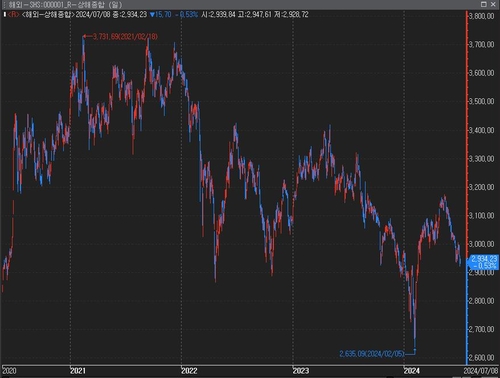Click the blue down-triangle next to 15.70

coord(152,15)
